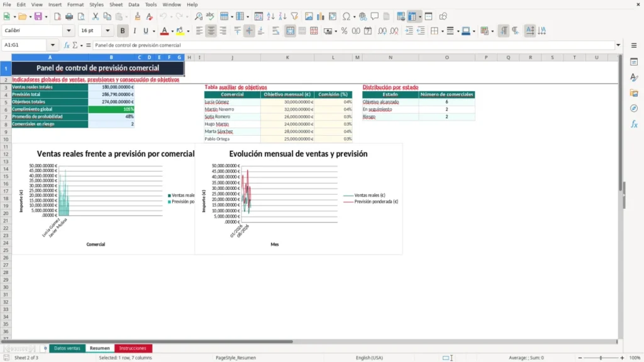Viewport: 644px width, 362px height.
Task: Click PageStyle_Resumen in status bar
Action: [236, 358]
